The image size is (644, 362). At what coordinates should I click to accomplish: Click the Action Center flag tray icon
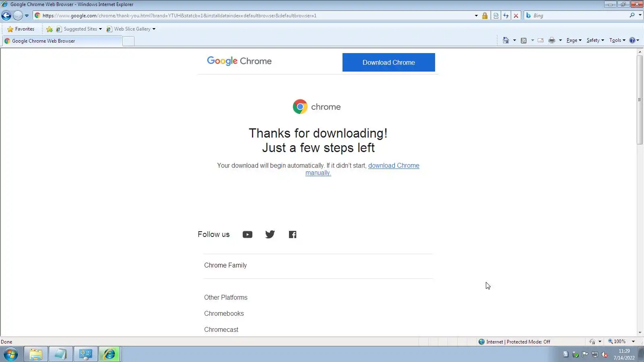(585, 354)
